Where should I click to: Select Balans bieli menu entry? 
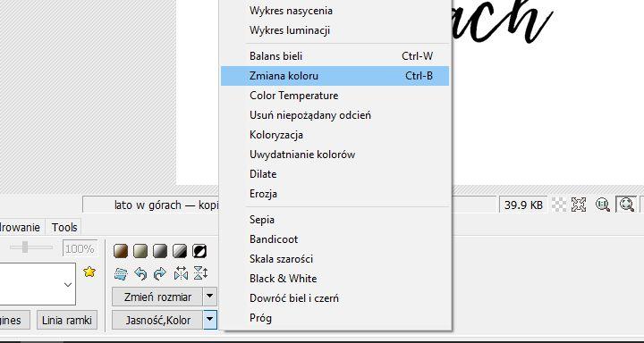pyautogui.click(x=335, y=56)
